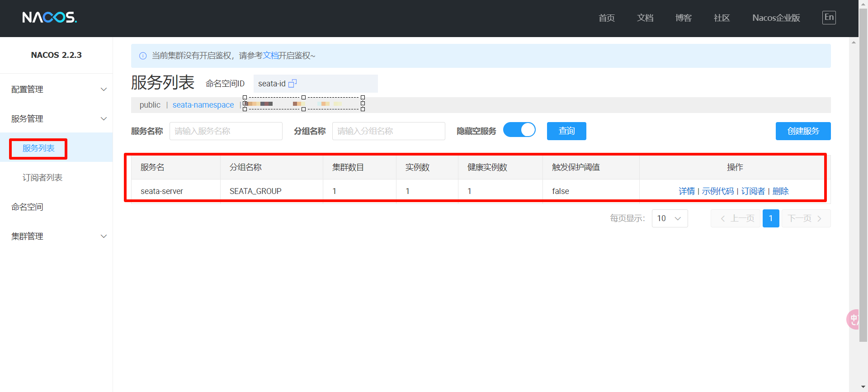Select the public namespace tab
The height and width of the screenshot is (392, 868).
point(150,105)
